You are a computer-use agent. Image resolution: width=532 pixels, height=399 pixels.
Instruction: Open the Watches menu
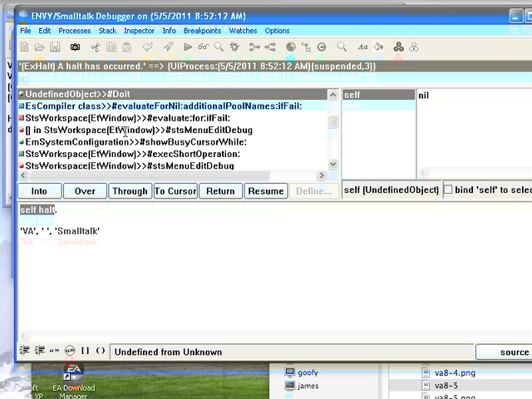click(x=243, y=31)
